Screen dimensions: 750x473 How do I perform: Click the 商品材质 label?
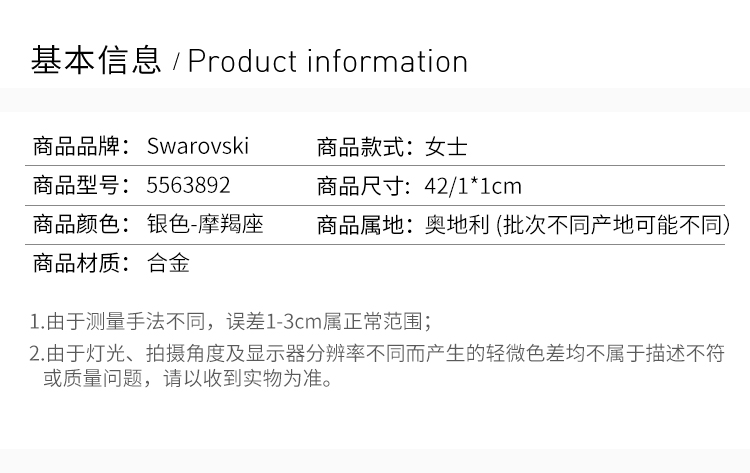(81, 264)
